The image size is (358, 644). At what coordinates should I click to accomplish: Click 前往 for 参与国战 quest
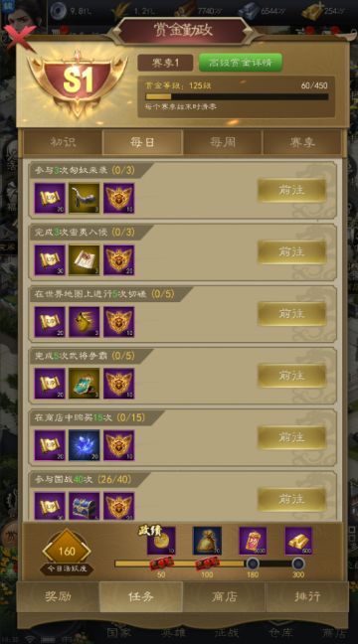pos(291,499)
